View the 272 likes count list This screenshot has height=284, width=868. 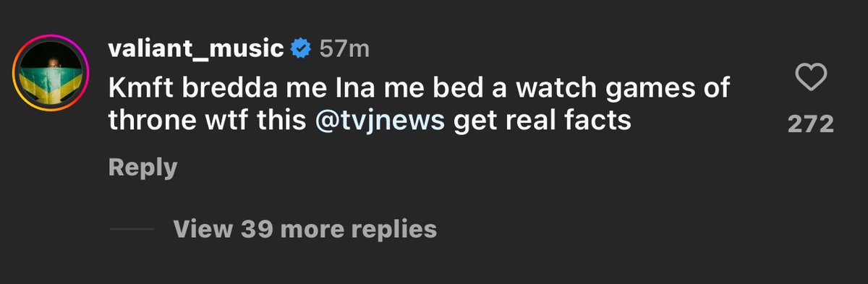(x=810, y=124)
